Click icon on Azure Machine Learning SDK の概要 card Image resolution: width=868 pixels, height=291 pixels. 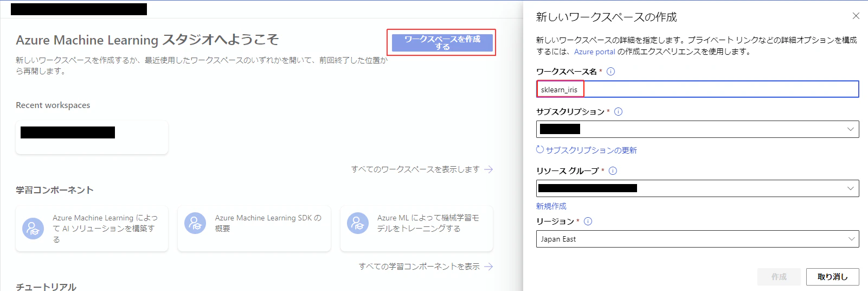[195, 223]
